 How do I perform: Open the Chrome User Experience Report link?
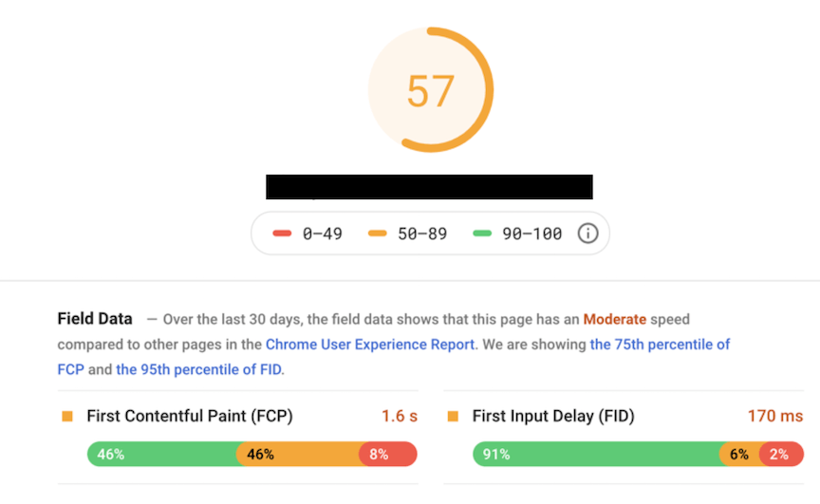tap(369, 345)
